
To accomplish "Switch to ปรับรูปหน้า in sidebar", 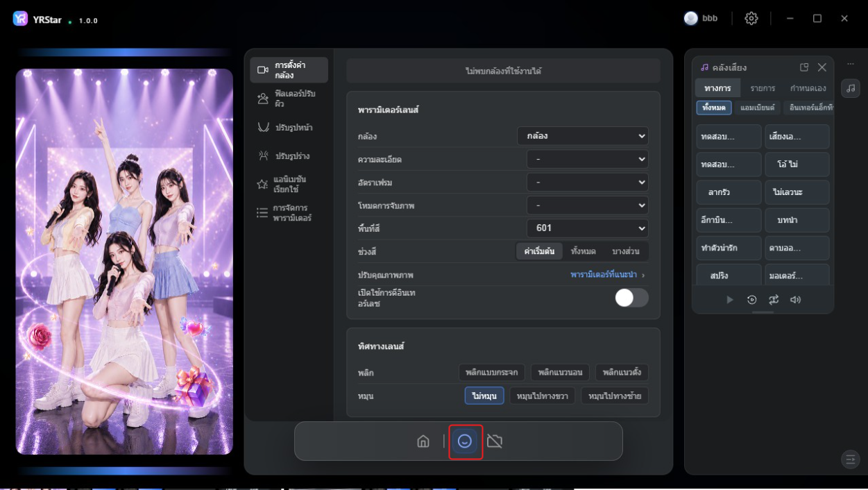I will click(x=289, y=127).
